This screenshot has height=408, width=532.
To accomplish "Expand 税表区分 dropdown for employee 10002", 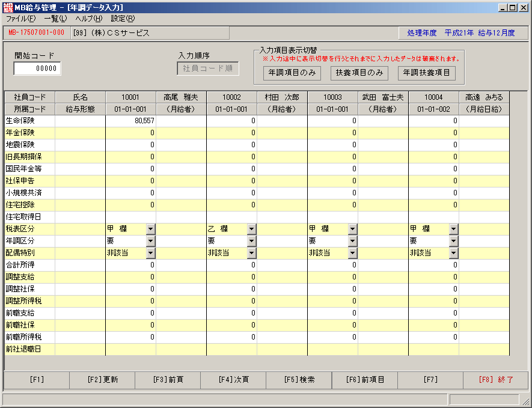I will pyautogui.click(x=251, y=229).
